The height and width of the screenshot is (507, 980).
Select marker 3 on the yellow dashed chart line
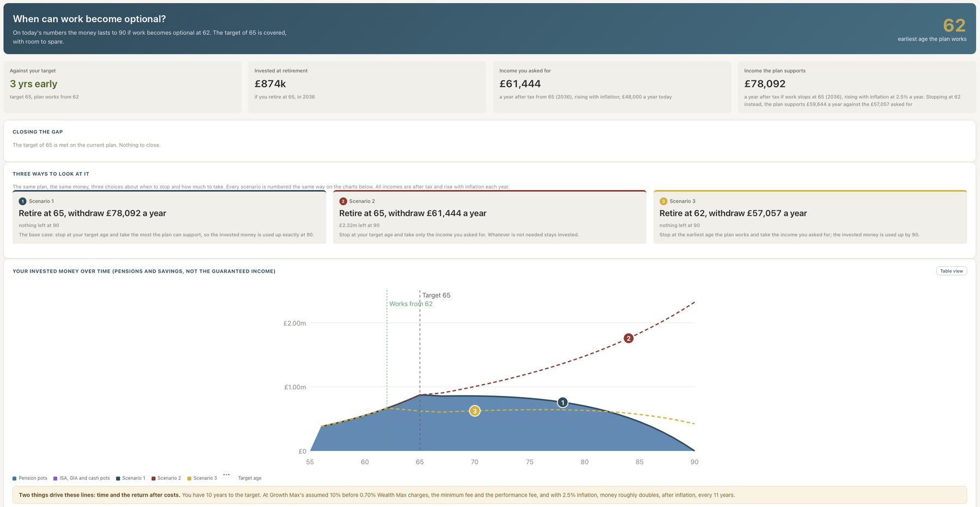(475, 411)
